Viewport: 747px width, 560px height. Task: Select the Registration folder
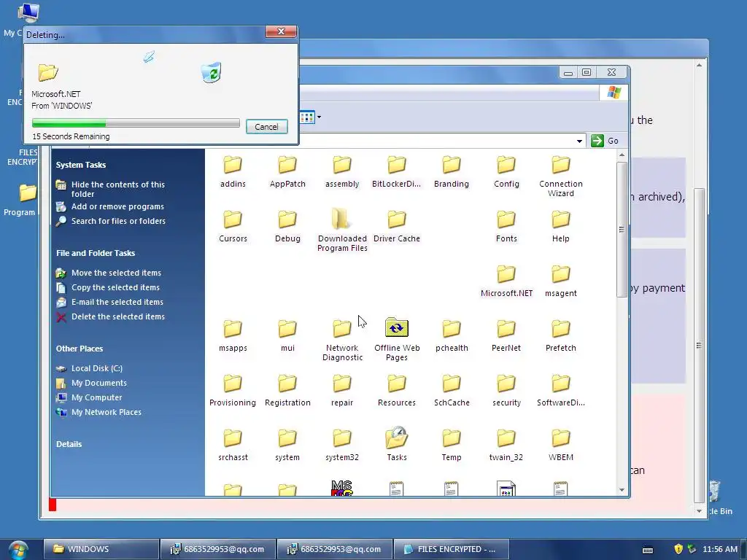pos(287,391)
